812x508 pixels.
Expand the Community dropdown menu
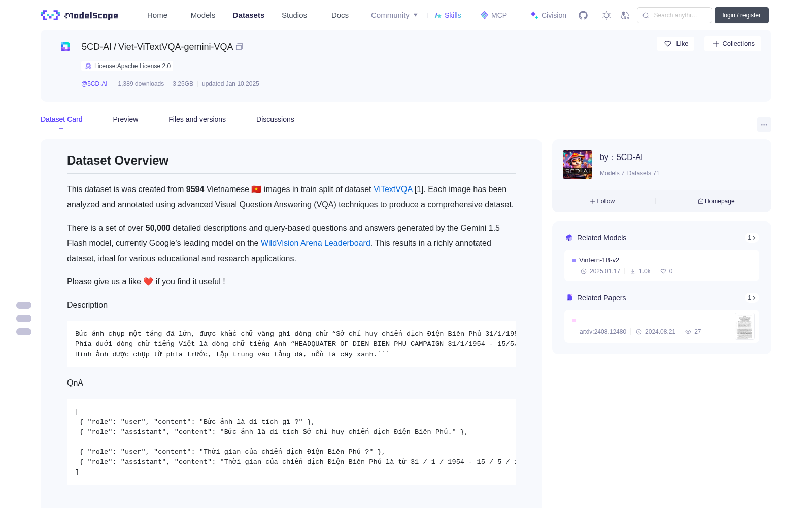pos(394,15)
